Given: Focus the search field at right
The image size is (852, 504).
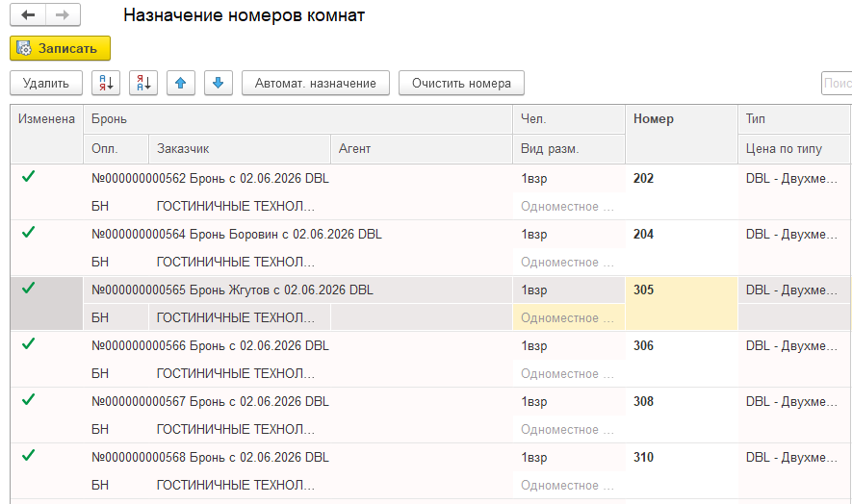Looking at the screenshot, I should point(837,83).
